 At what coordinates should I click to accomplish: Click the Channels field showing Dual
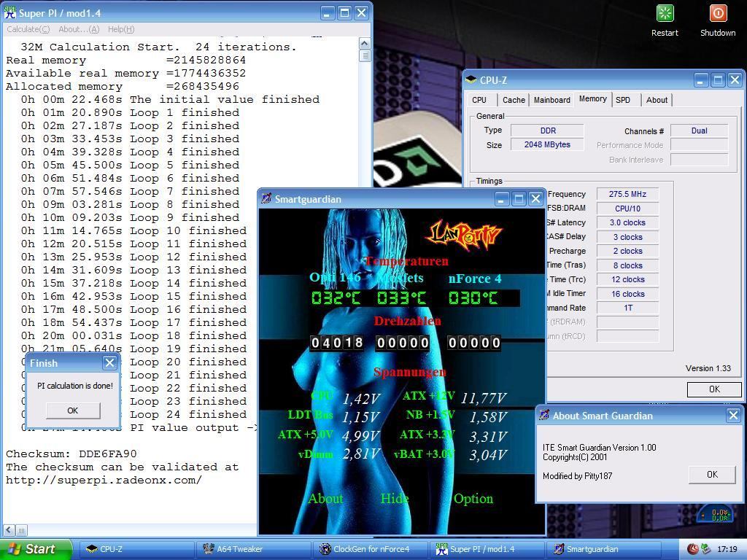tap(699, 131)
